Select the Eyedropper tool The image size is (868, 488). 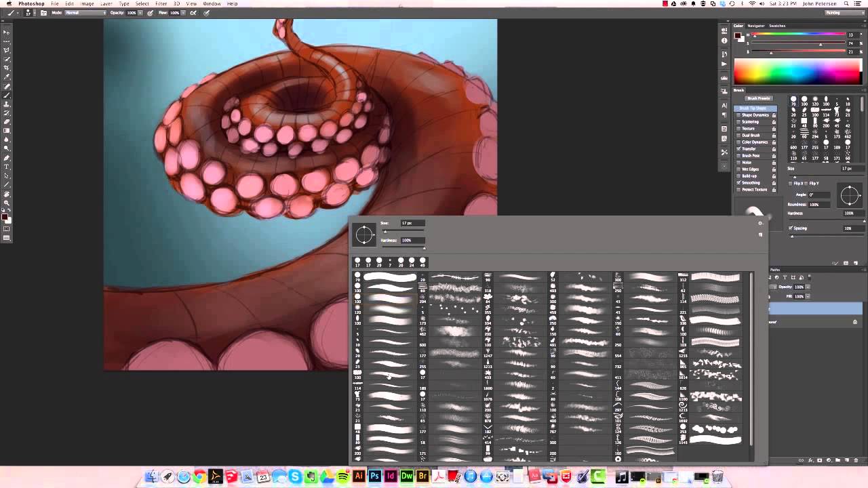pos(7,77)
